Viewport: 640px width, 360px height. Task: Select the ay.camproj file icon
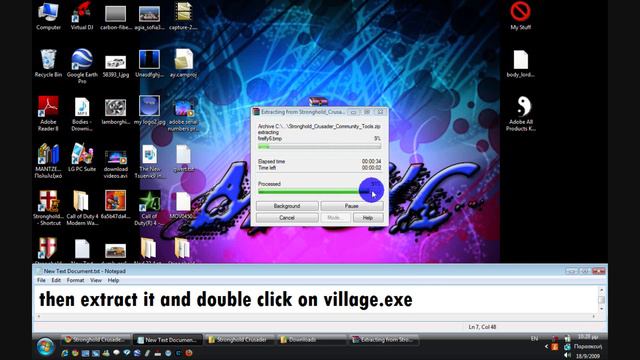[x=183, y=63]
